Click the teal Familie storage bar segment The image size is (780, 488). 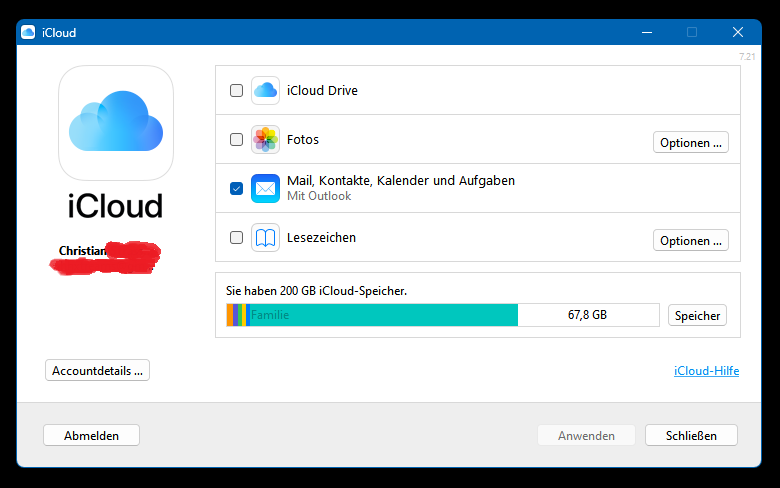[384, 315]
